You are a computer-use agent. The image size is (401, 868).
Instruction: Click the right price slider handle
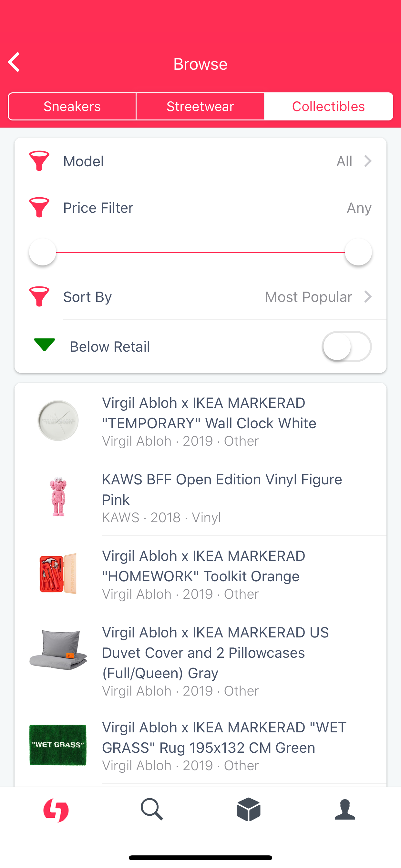[x=358, y=252]
